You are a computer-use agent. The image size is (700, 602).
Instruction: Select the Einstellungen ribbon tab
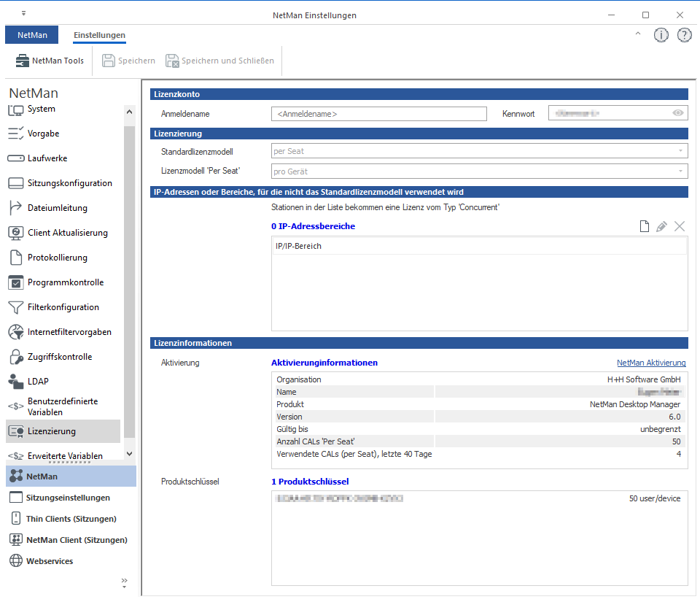pyautogui.click(x=99, y=35)
